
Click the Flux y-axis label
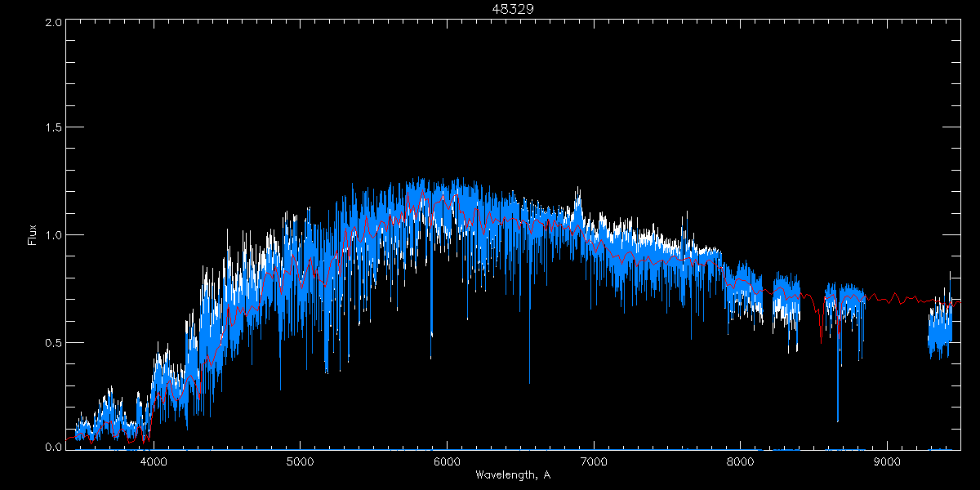pyautogui.click(x=33, y=235)
